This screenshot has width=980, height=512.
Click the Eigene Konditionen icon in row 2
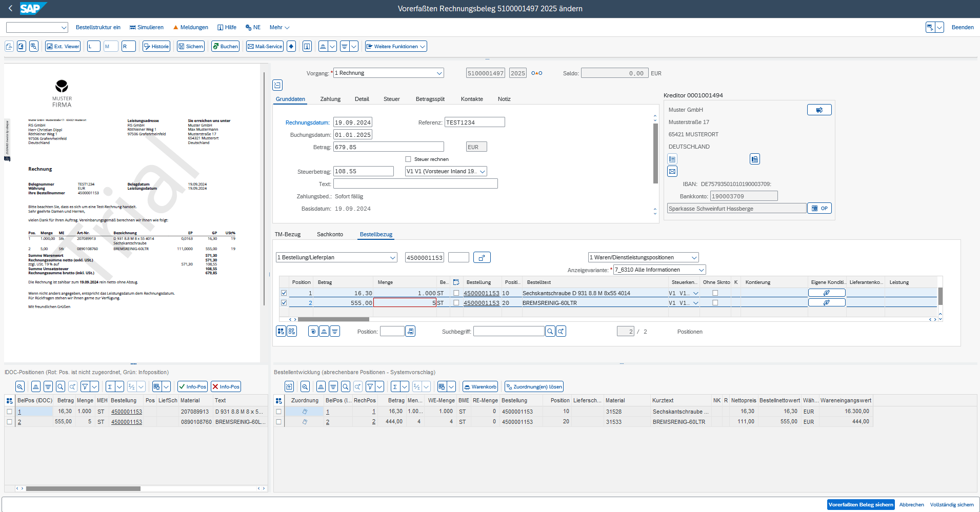(x=827, y=302)
